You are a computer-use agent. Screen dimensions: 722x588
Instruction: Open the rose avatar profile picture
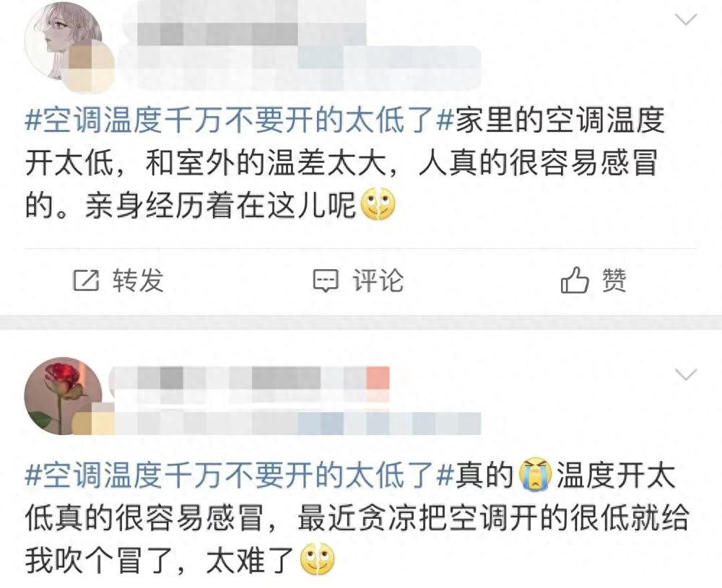[64, 396]
